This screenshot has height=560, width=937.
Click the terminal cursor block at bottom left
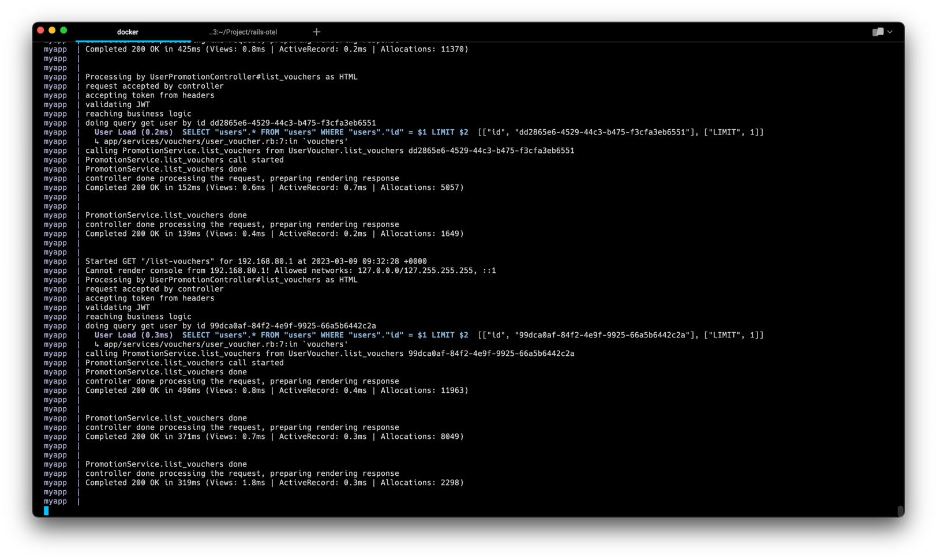[46, 510]
